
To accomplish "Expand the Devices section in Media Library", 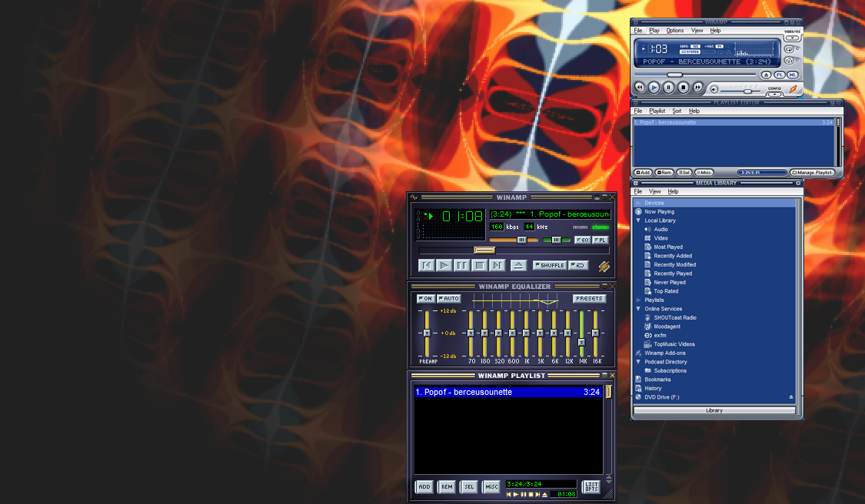I will click(639, 202).
